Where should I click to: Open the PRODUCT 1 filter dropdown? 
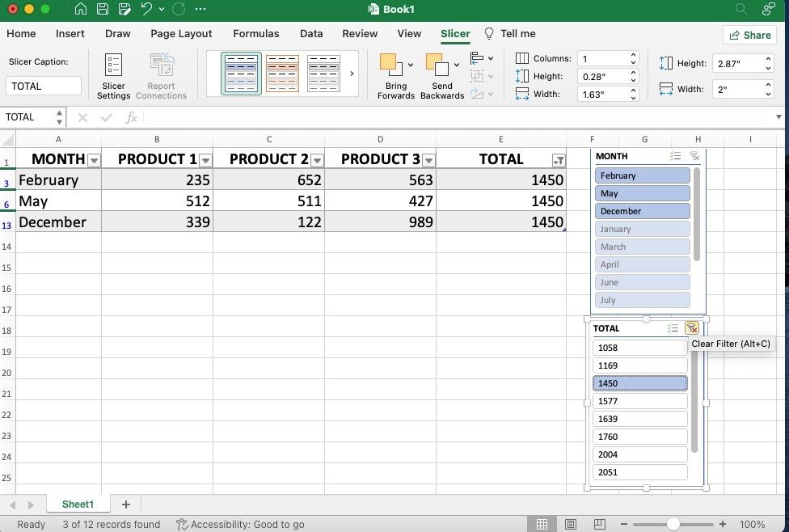tap(205, 160)
